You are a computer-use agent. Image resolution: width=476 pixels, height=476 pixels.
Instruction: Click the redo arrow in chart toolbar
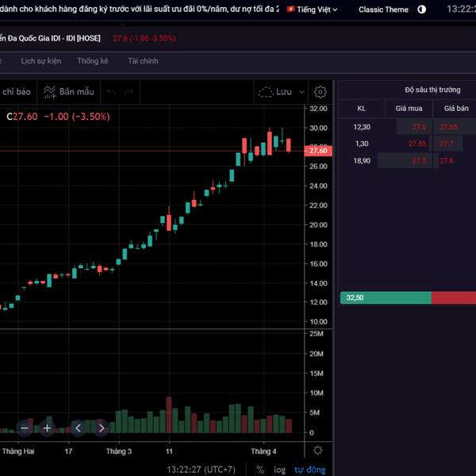coord(129,92)
